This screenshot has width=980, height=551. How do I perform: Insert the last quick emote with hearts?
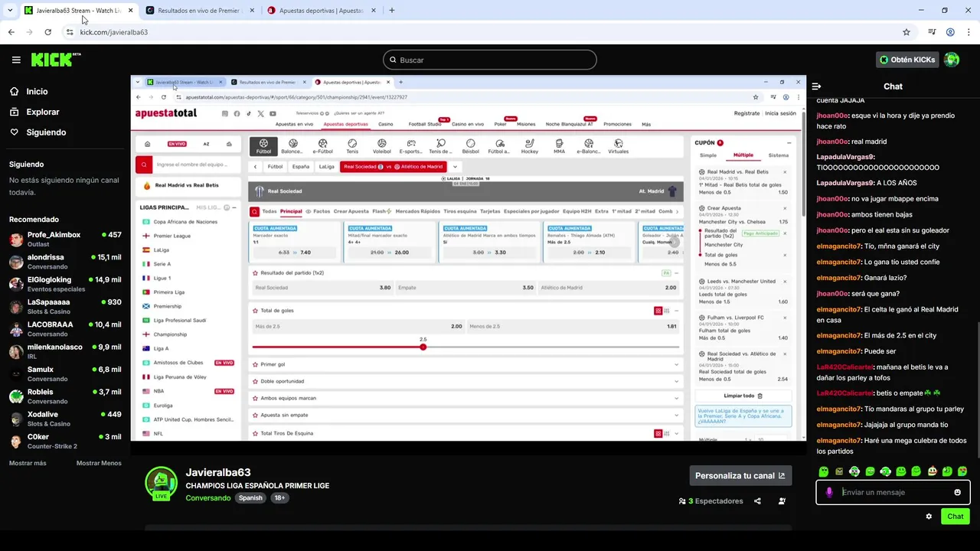click(x=962, y=471)
